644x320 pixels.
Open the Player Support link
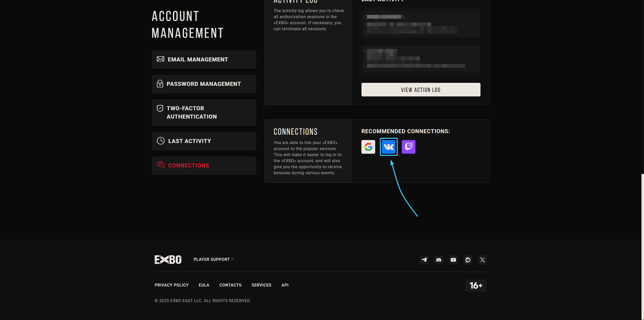[213, 259]
